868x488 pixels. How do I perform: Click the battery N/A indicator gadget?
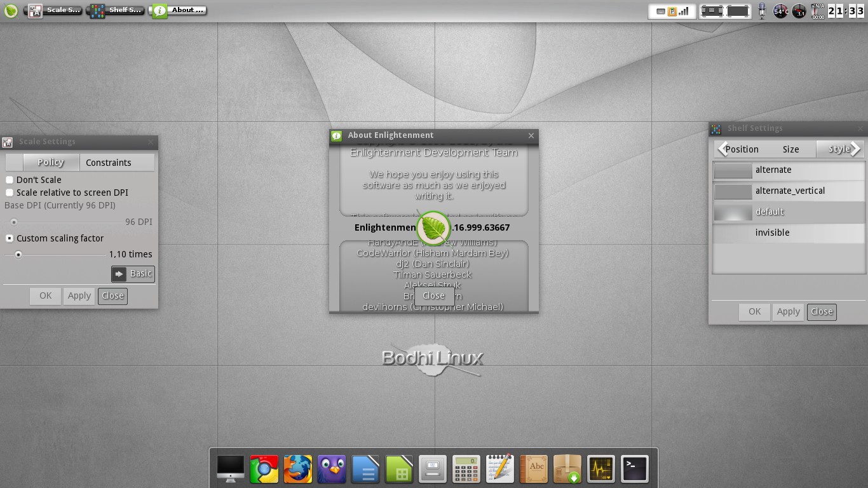818,11
